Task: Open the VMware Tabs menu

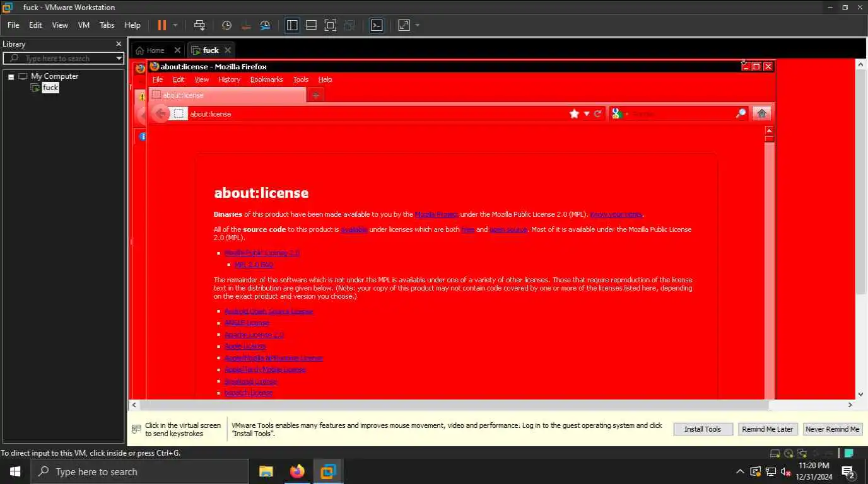Action: point(107,25)
